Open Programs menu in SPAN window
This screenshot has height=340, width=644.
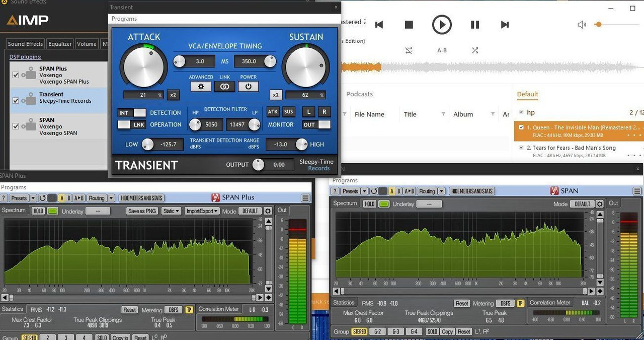coord(345,180)
